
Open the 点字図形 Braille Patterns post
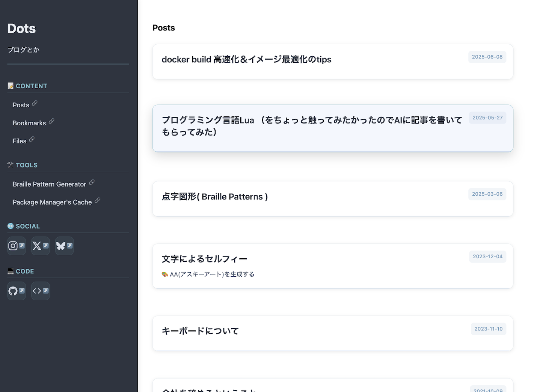click(x=333, y=199)
